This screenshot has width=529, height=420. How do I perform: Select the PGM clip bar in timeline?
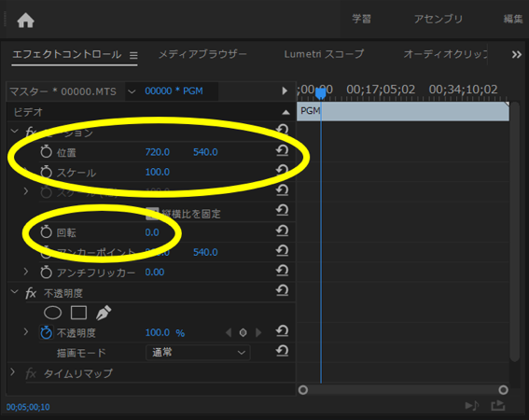click(x=403, y=111)
